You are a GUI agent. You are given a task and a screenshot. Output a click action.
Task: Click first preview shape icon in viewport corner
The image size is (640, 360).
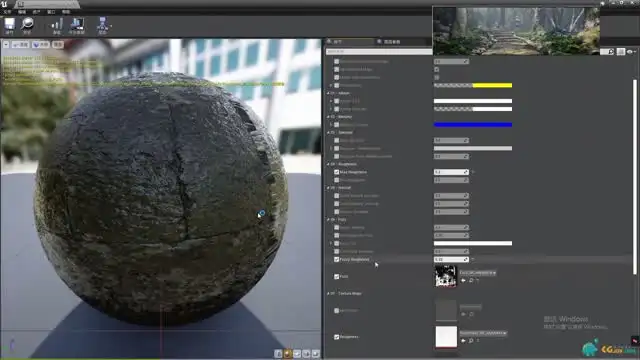tap(278, 354)
